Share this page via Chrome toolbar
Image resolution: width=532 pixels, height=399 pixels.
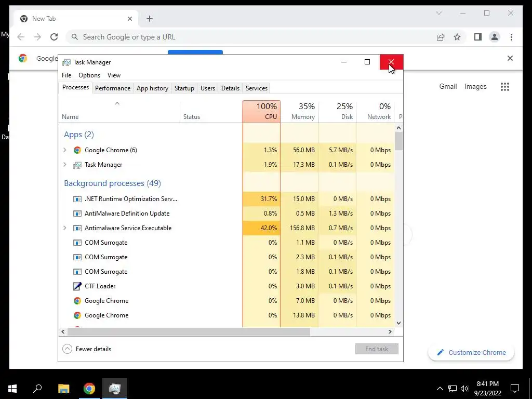point(441,37)
